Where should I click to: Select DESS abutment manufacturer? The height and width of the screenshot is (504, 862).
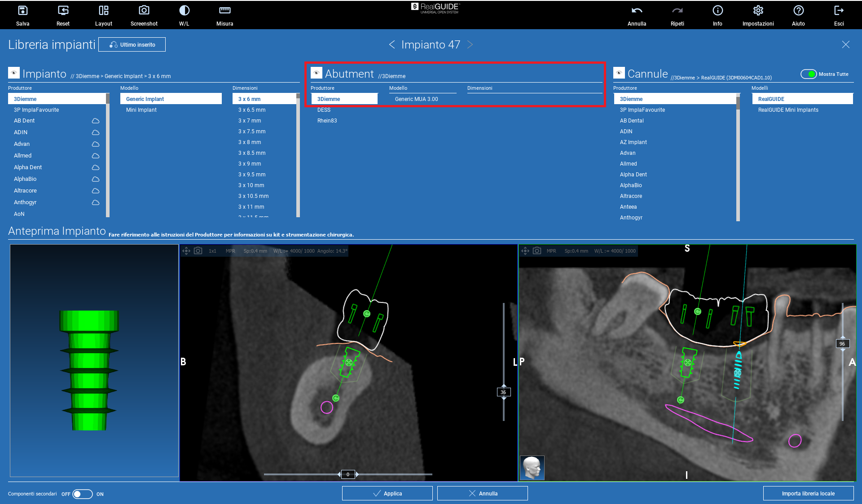click(324, 110)
